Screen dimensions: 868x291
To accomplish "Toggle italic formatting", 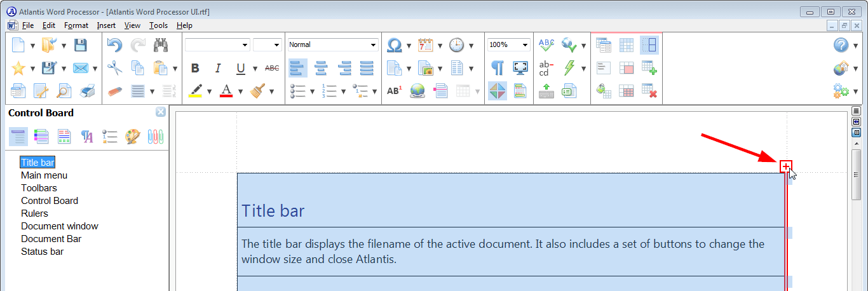I will 218,68.
